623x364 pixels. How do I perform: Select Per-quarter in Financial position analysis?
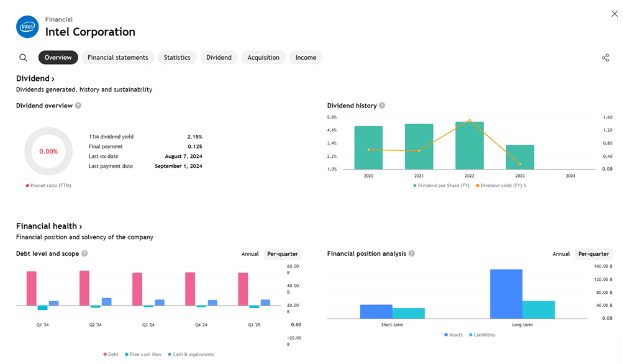(594, 254)
